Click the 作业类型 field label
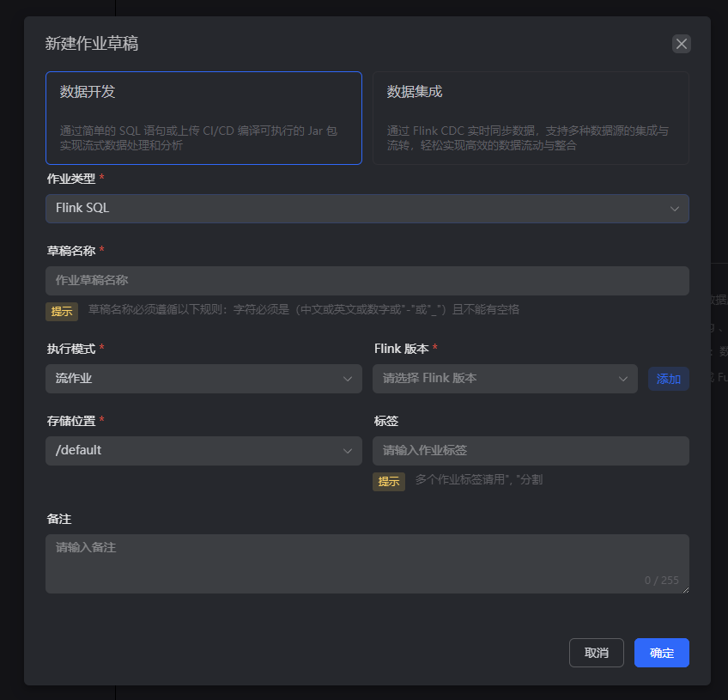This screenshot has height=700, width=728. click(x=71, y=178)
